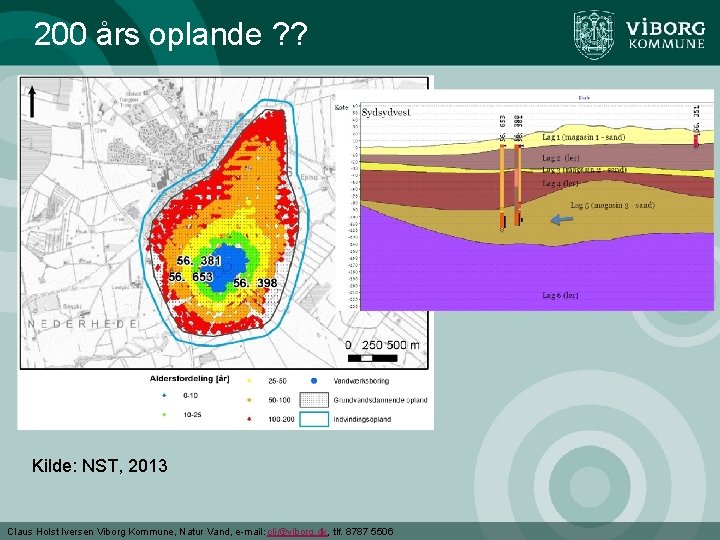The height and width of the screenshot is (540, 720).
Task: Click the blue flow arrow in the cross-section
Action: 562,220
